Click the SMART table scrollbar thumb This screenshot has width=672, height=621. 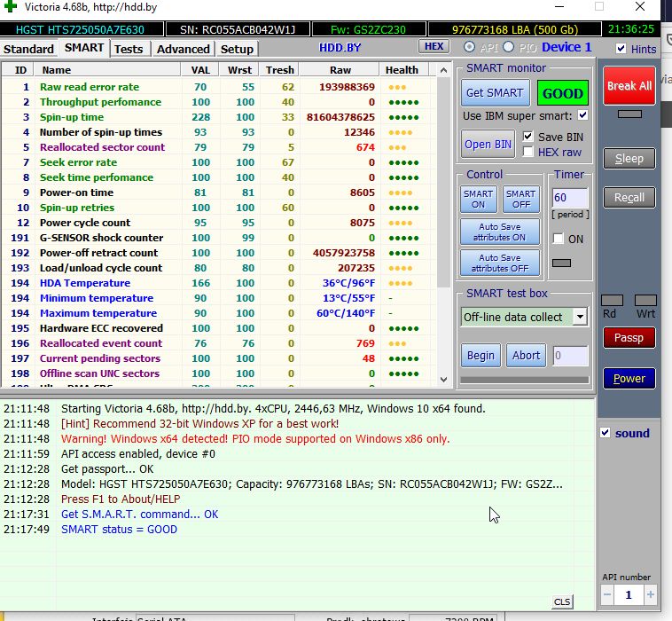tap(443, 182)
